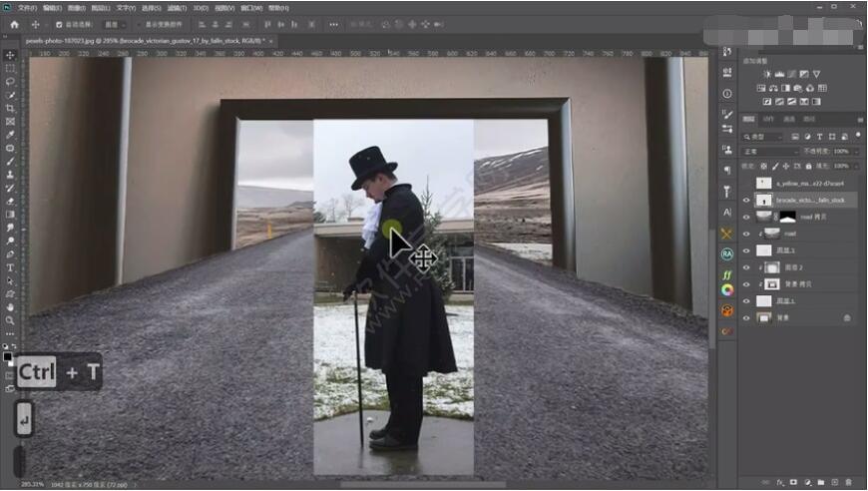The image size is (868, 491).
Task: Select the Horizontal Type tool
Action: click(10, 267)
